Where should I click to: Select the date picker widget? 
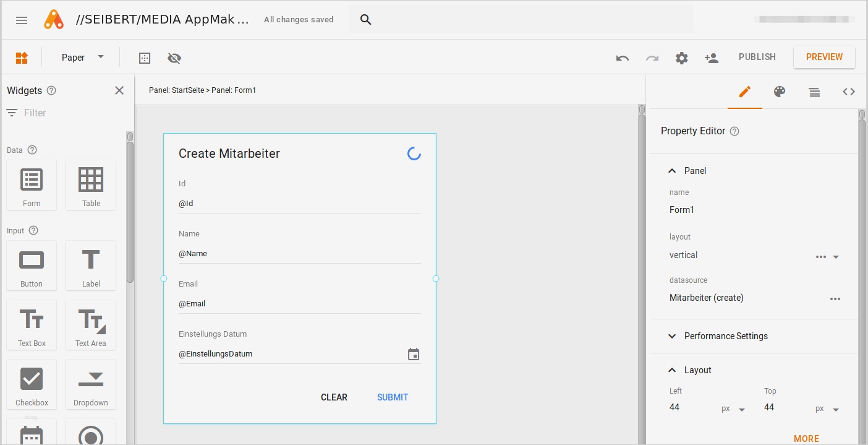[x=32, y=432]
